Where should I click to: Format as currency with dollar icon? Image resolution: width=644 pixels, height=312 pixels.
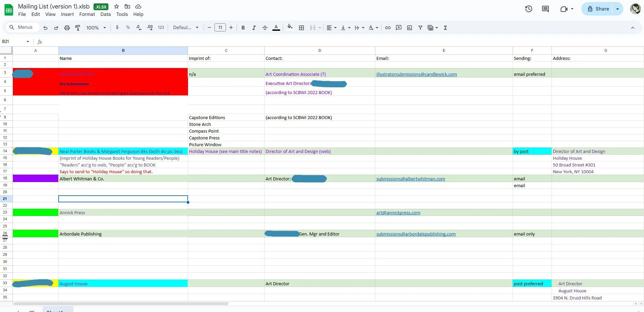point(117,27)
